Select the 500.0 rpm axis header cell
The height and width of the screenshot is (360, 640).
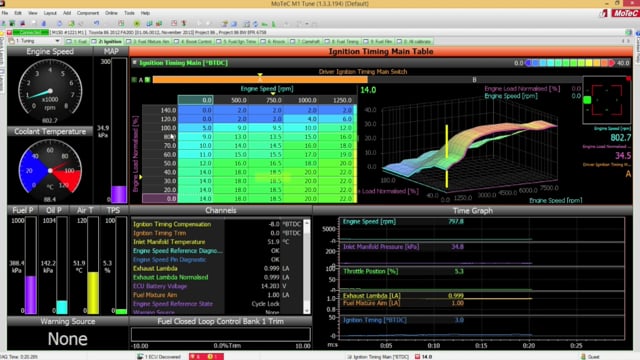pos(230,100)
